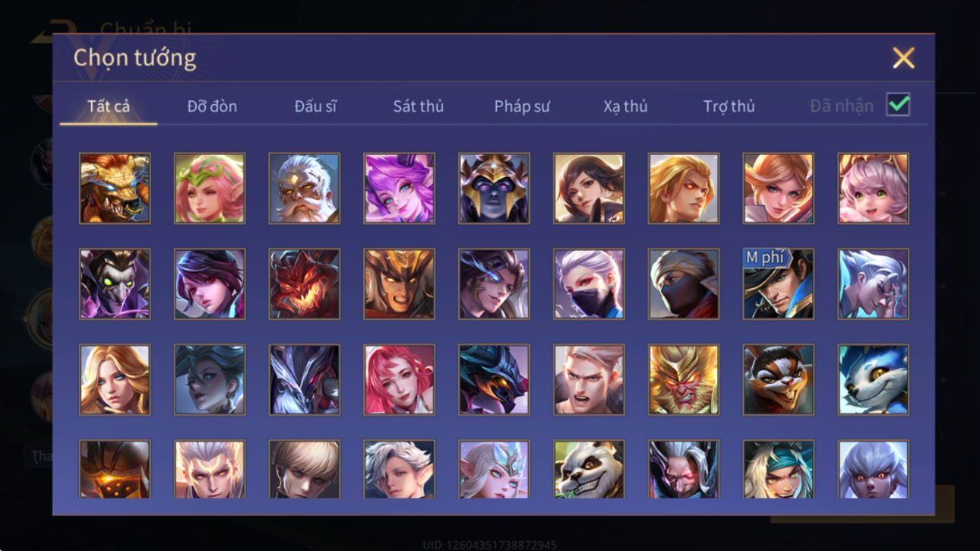Choose the panda hero portrait
This screenshot has width=980, height=551.
pyautogui.click(x=589, y=469)
